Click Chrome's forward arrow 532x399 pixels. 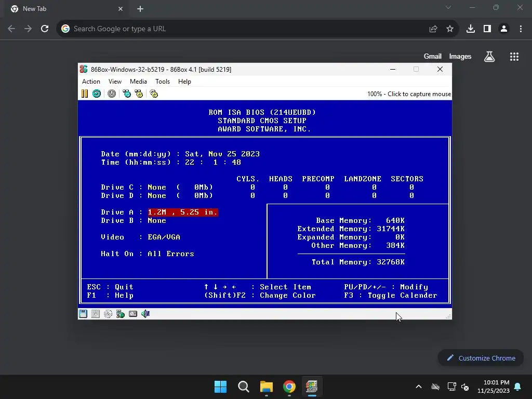(x=28, y=29)
